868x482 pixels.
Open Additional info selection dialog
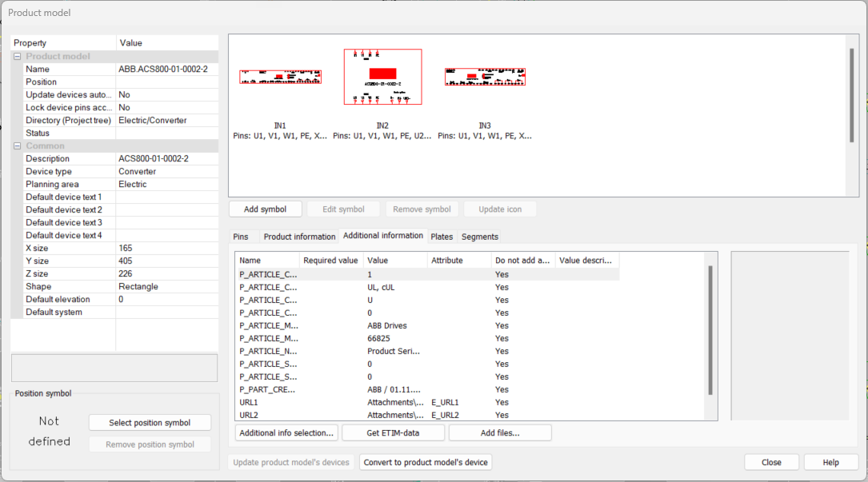pyautogui.click(x=286, y=432)
